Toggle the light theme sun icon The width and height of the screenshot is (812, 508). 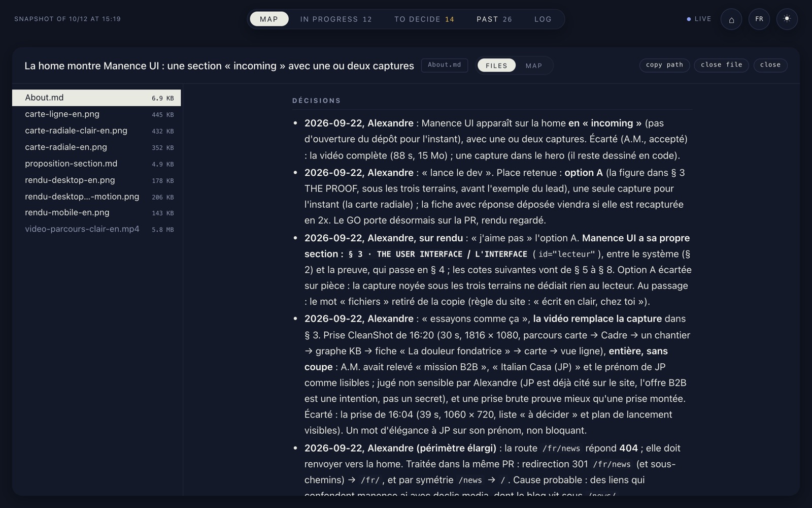click(787, 19)
